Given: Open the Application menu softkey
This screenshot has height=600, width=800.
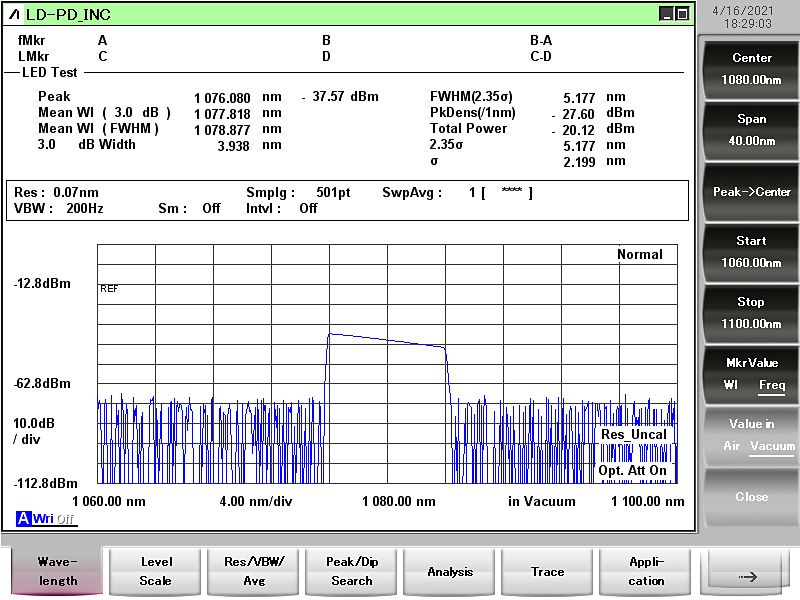Looking at the screenshot, I should 645,571.
